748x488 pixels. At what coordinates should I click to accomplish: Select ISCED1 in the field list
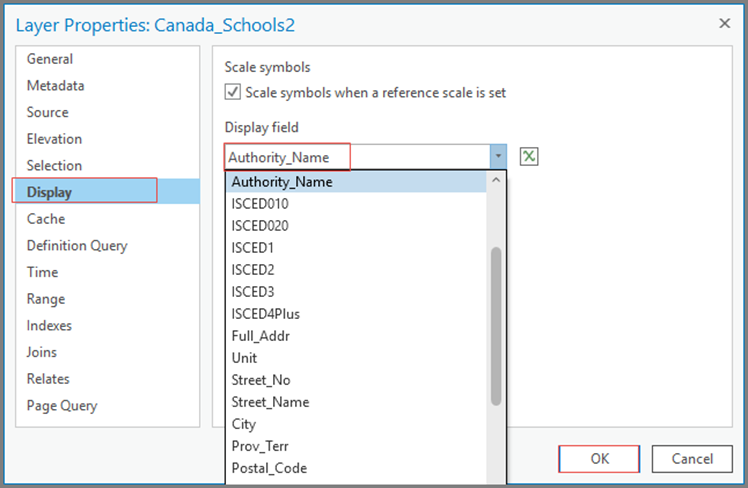(x=356, y=248)
